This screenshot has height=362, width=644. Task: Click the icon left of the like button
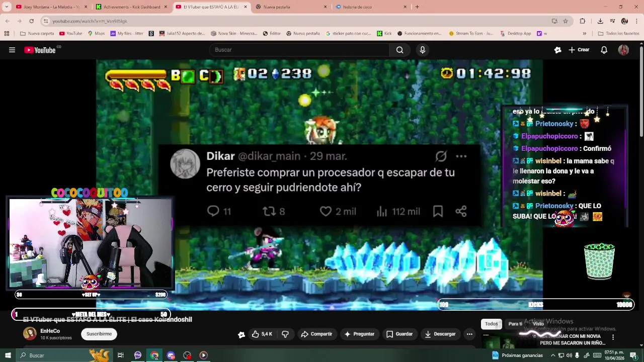point(242,334)
